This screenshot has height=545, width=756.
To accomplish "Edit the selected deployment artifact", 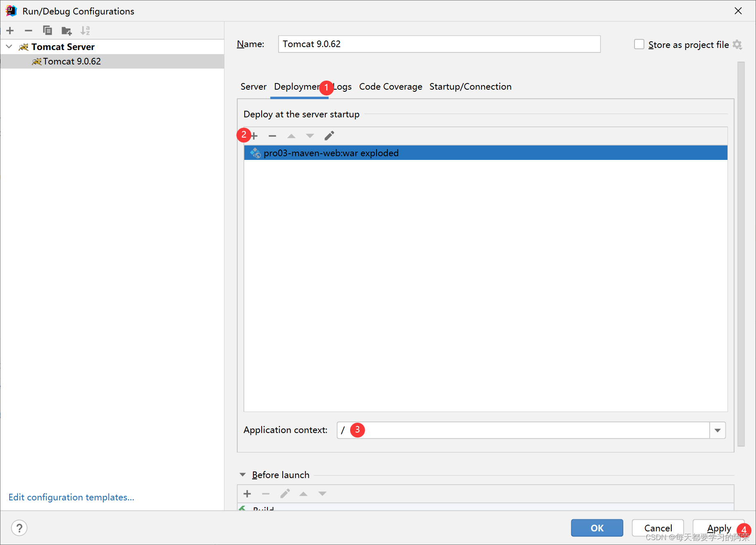I will point(329,136).
